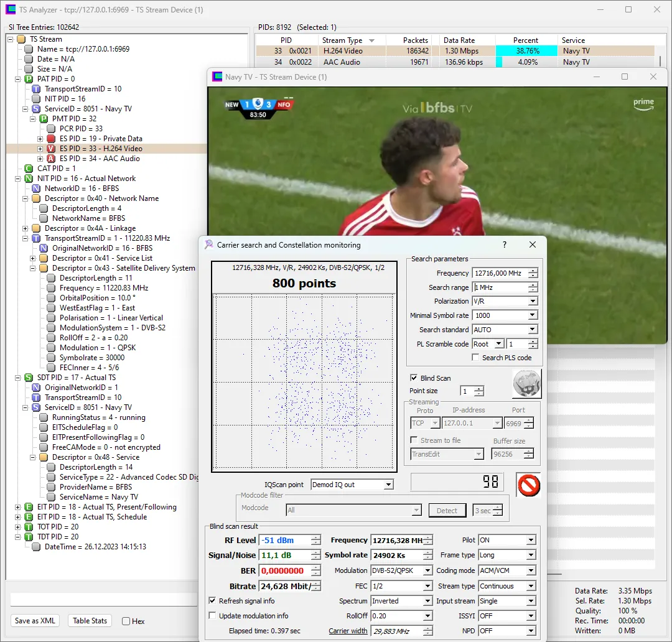Click the AAC Audio ES A icon

(51, 159)
